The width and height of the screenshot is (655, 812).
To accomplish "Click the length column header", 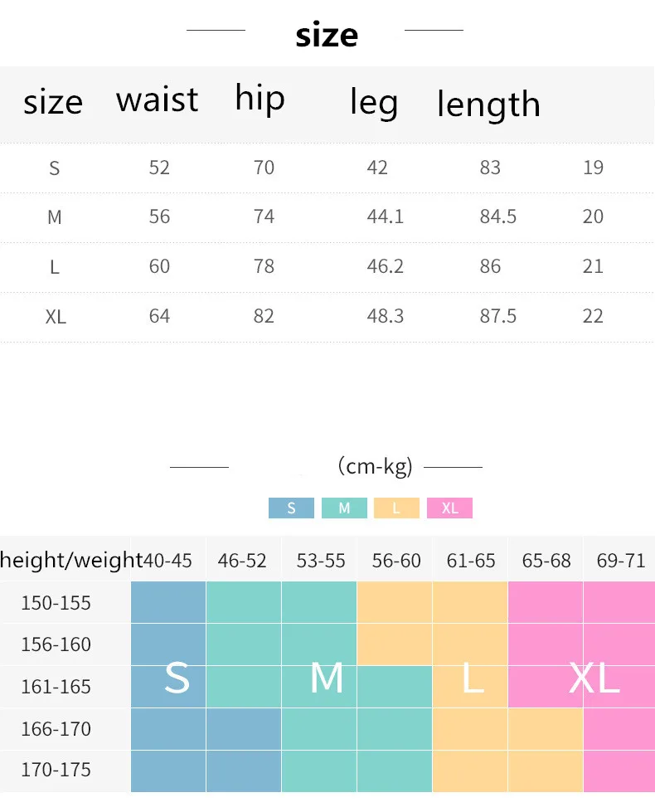I will click(488, 105).
